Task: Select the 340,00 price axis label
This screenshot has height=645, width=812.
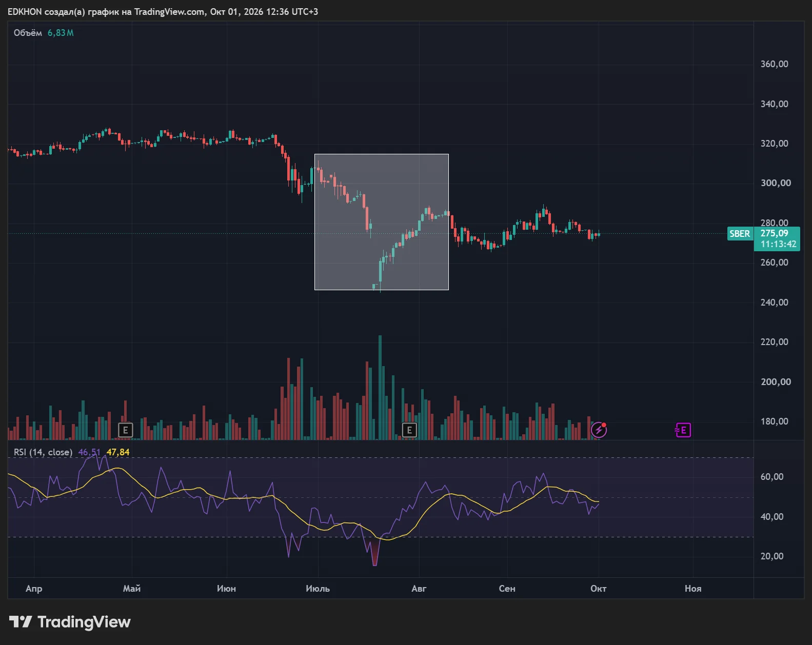Action: (775, 104)
